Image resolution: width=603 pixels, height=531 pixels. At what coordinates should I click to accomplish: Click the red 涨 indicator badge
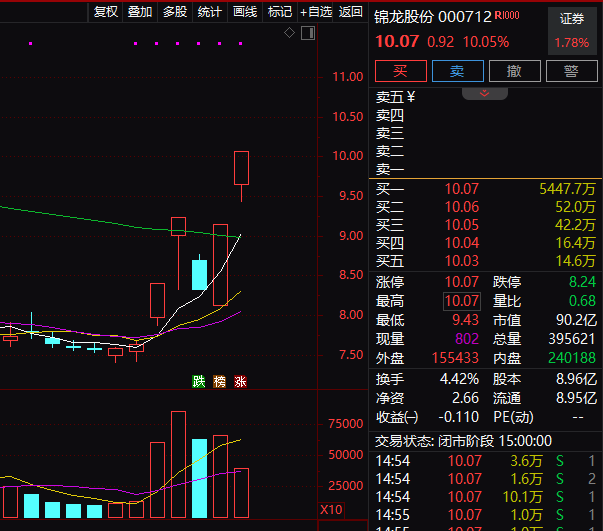(240, 381)
